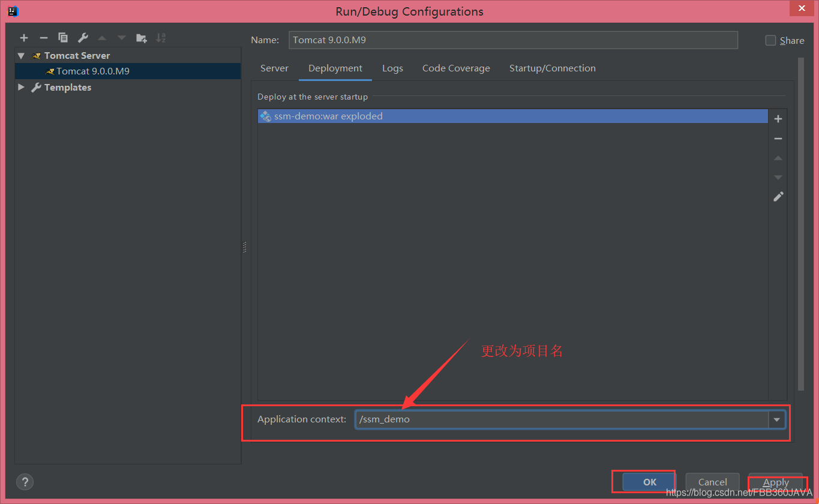
Task: Remove selected configuration with minus icon
Action: point(43,38)
